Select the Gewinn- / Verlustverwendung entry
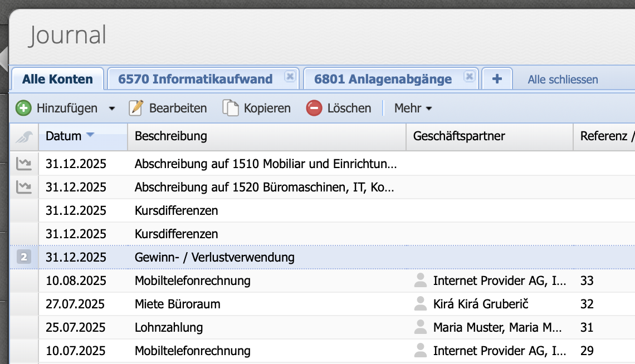Viewport: 635px width, 364px height. 323,257
